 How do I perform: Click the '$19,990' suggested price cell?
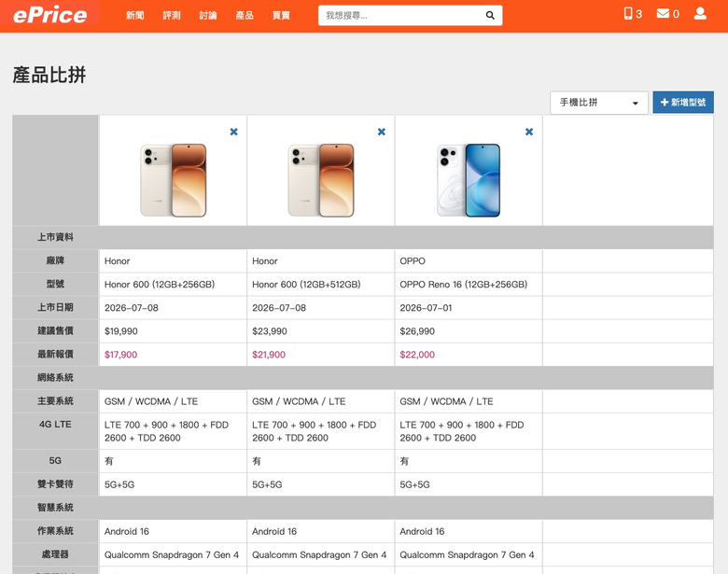click(x=174, y=331)
